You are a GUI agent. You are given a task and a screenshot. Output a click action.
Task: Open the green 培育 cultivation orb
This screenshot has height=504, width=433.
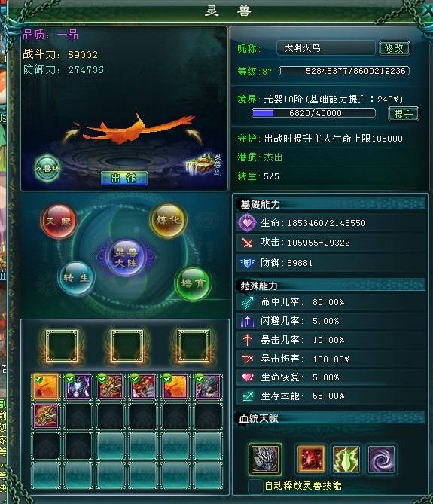193,283
